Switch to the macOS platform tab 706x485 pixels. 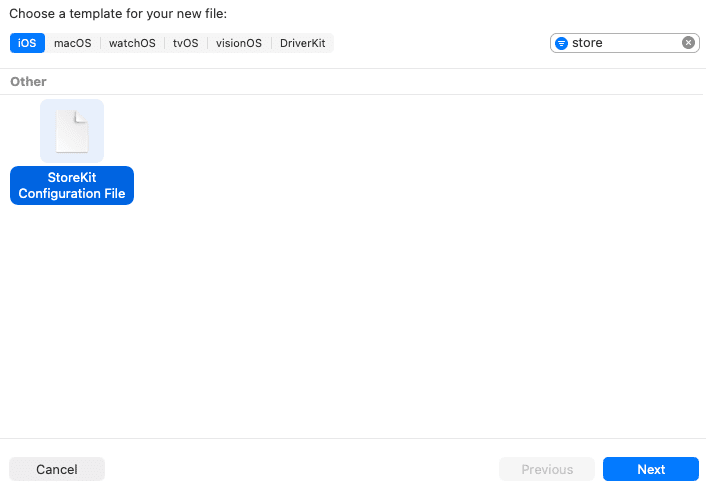(72, 43)
